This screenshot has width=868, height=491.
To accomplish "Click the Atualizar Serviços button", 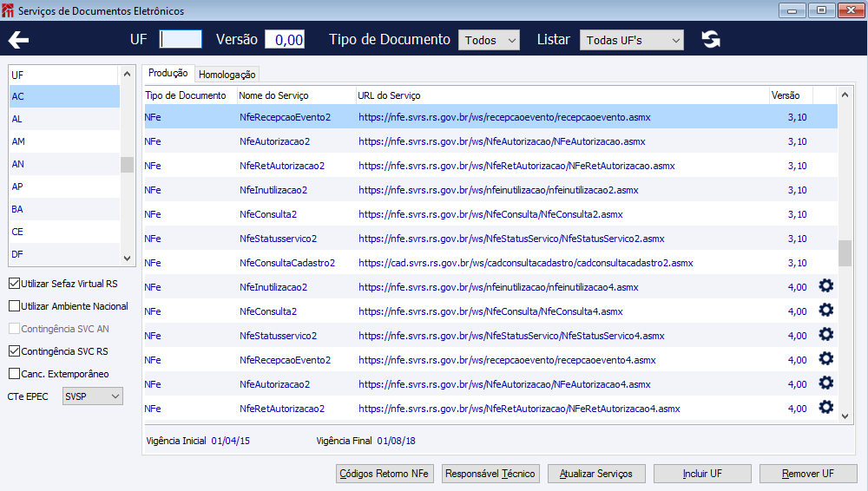I will pos(596,474).
